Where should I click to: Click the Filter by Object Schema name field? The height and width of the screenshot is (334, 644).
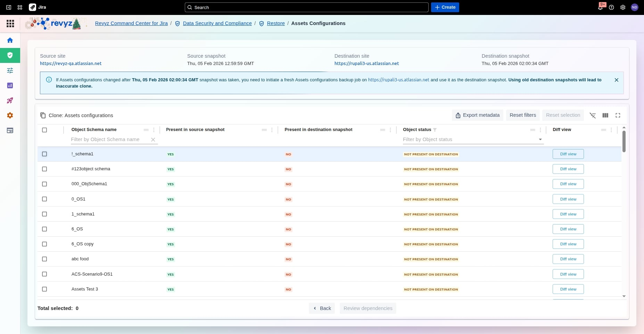coord(109,139)
